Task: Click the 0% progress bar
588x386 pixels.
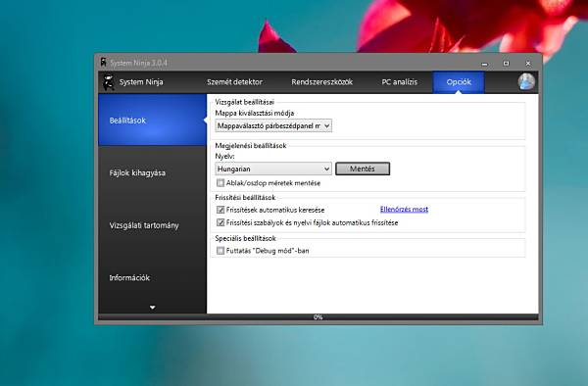Action: click(x=318, y=317)
